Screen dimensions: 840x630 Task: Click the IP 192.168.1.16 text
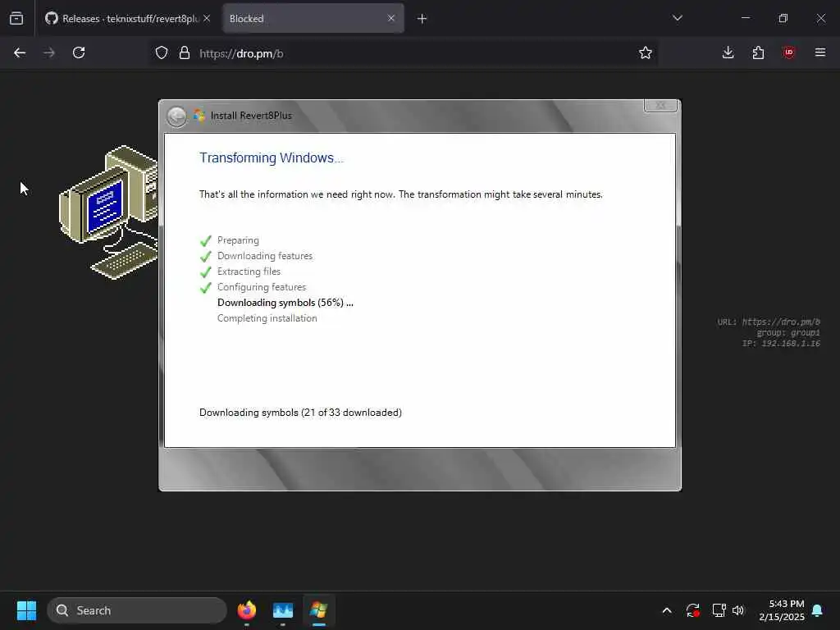tap(781, 344)
